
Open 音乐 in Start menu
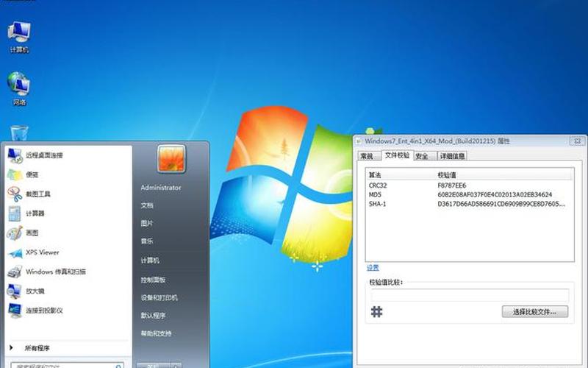click(147, 241)
